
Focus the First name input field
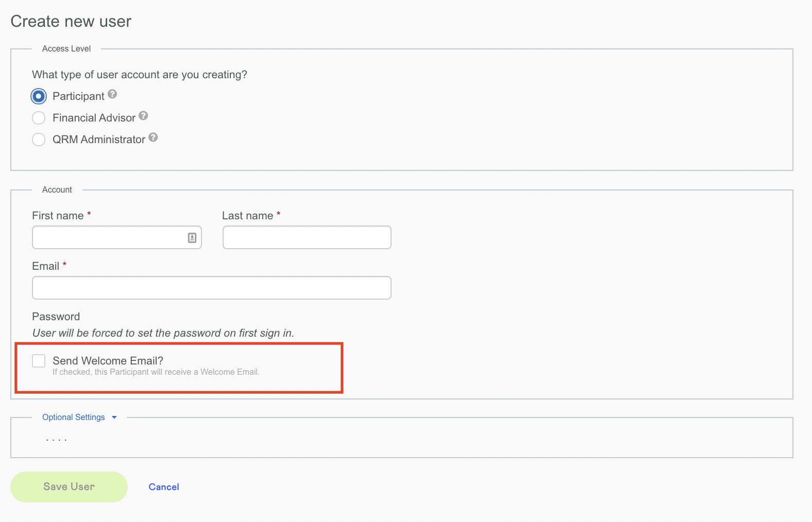coord(108,238)
